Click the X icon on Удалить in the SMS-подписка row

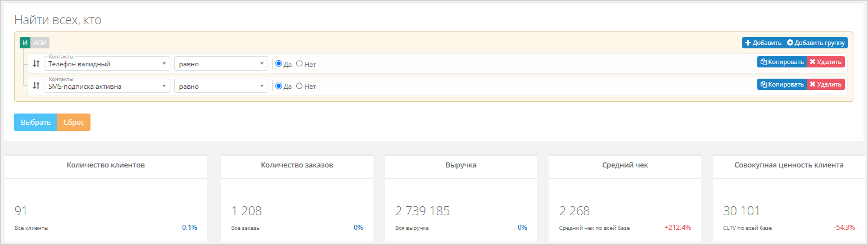coord(812,84)
